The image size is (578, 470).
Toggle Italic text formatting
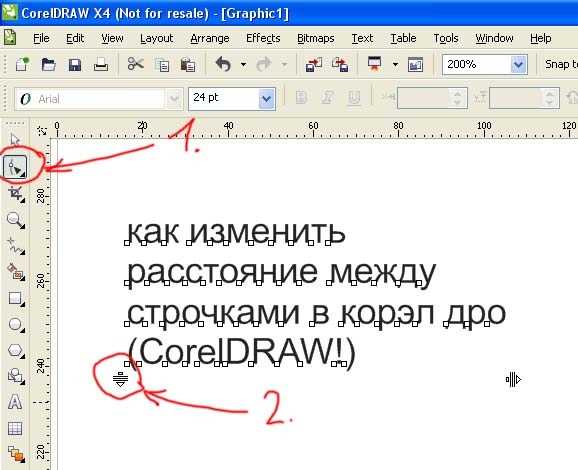click(x=328, y=98)
